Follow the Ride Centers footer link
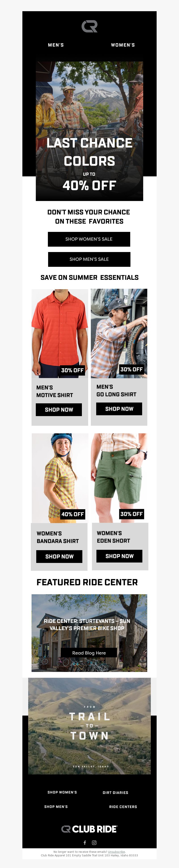Screen dimensions: 179x868 123,807
